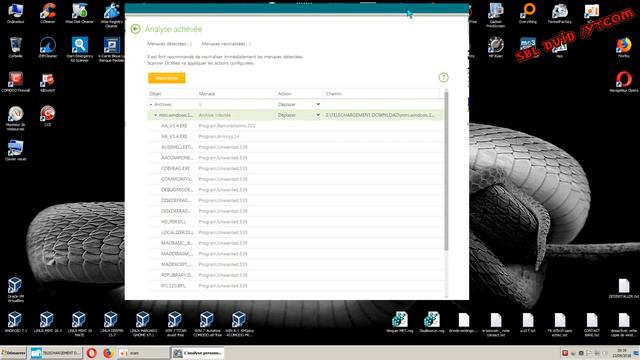Click the Démarrer start button

coord(13,353)
